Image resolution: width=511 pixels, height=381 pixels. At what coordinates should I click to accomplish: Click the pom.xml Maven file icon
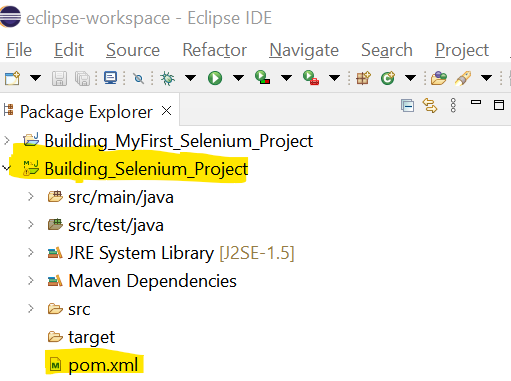[55, 365]
